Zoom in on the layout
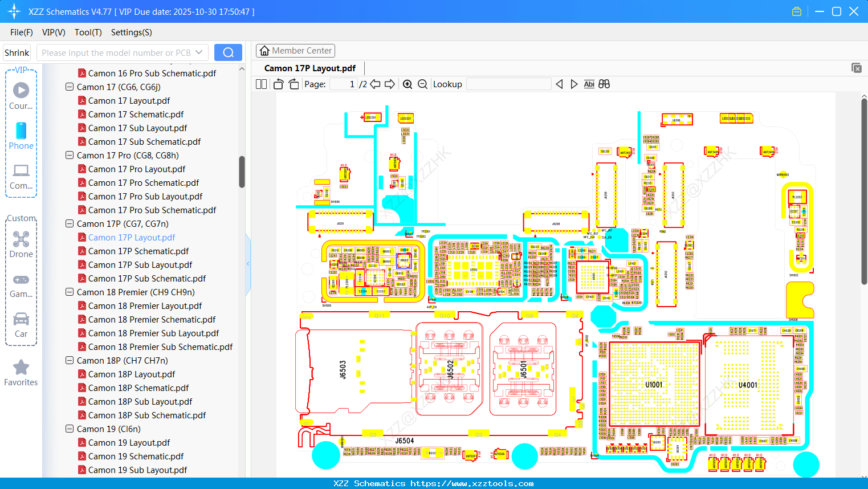This screenshot has height=489, width=868. (x=407, y=84)
